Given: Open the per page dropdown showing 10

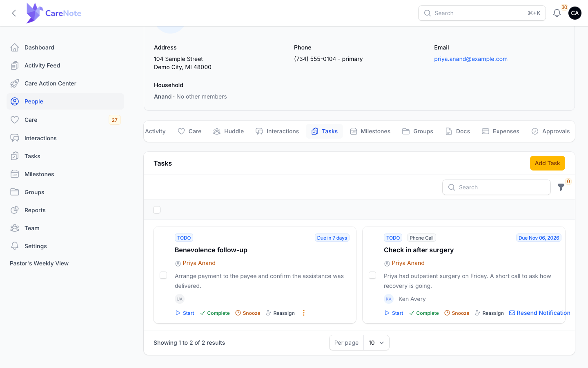Looking at the screenshot, I should pyautogui.click(x=376, y=343).
